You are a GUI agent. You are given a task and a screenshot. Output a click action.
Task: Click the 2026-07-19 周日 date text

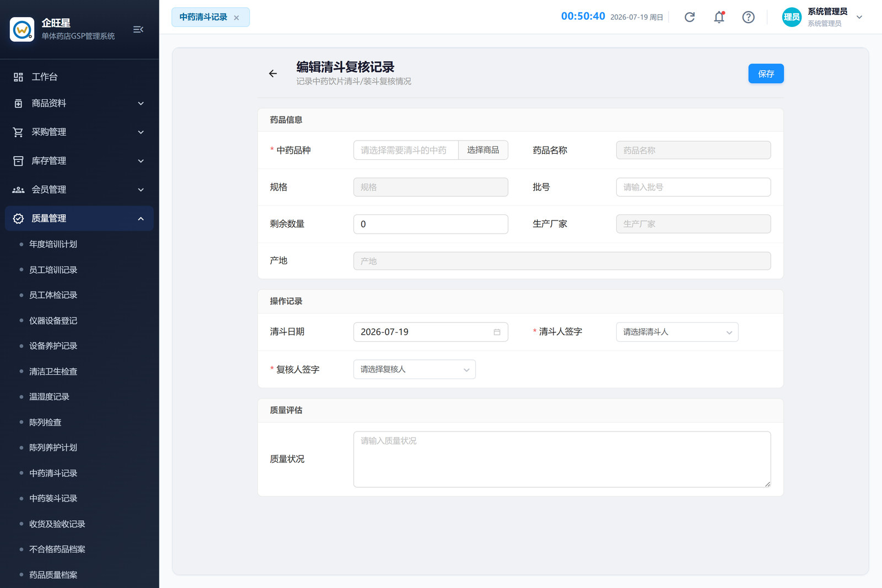637,18
